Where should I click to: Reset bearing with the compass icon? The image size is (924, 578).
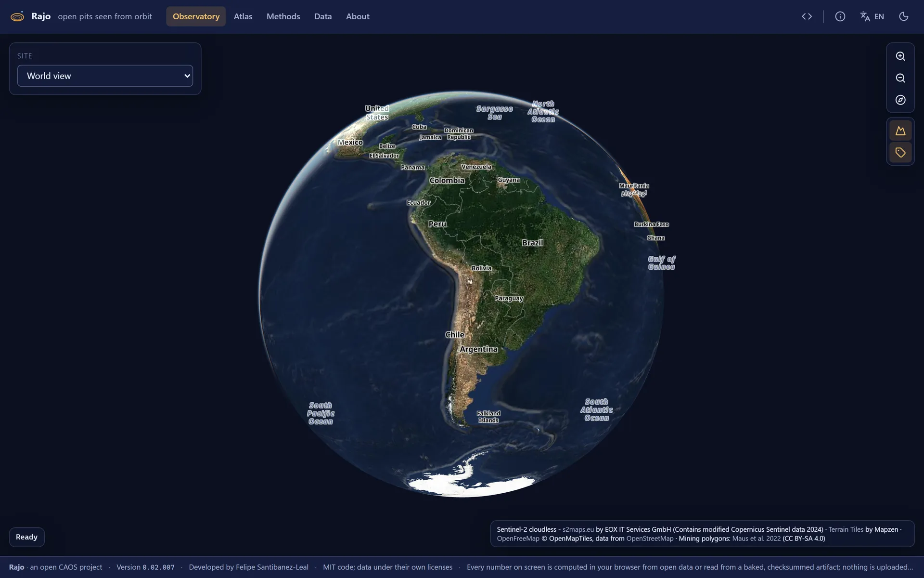coord(900,100)
